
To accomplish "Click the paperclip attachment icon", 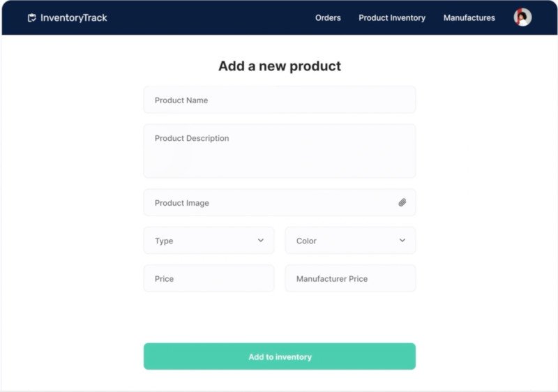I will click(402, 202).
